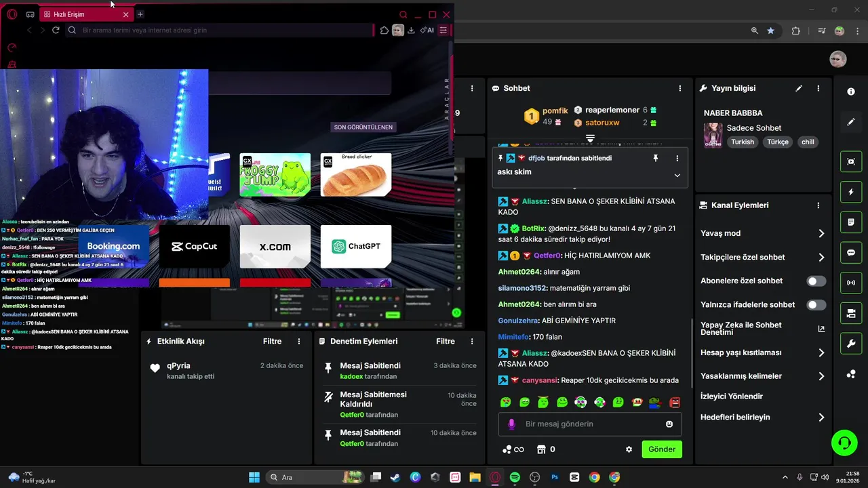Image resolution: width=868 pixels, height=488 pixels.
Task: Click Türkçe tag chip
Action: pyautogui.click(x=778, y=142)
